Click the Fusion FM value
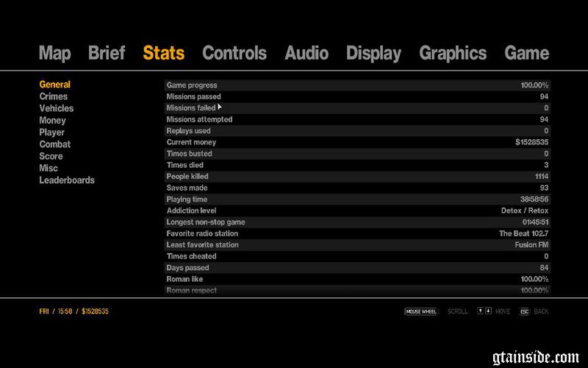This screenshot has width=588, height=368. (531, 245)
